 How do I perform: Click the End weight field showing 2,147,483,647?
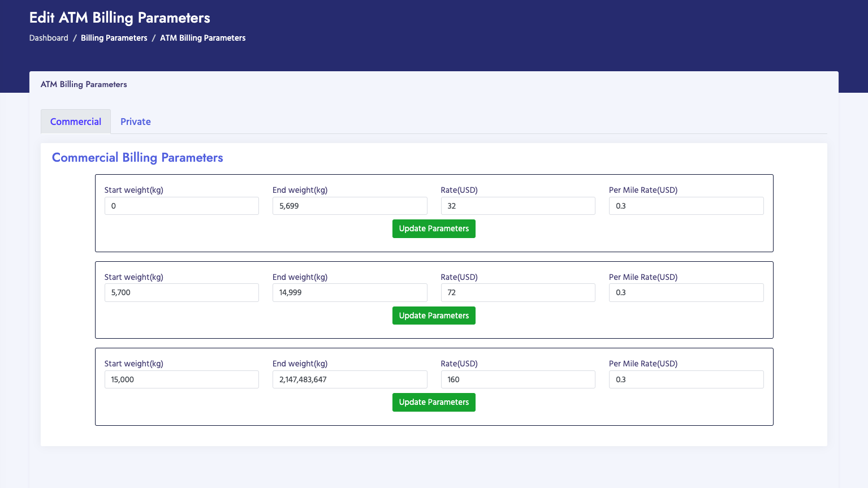349,379
